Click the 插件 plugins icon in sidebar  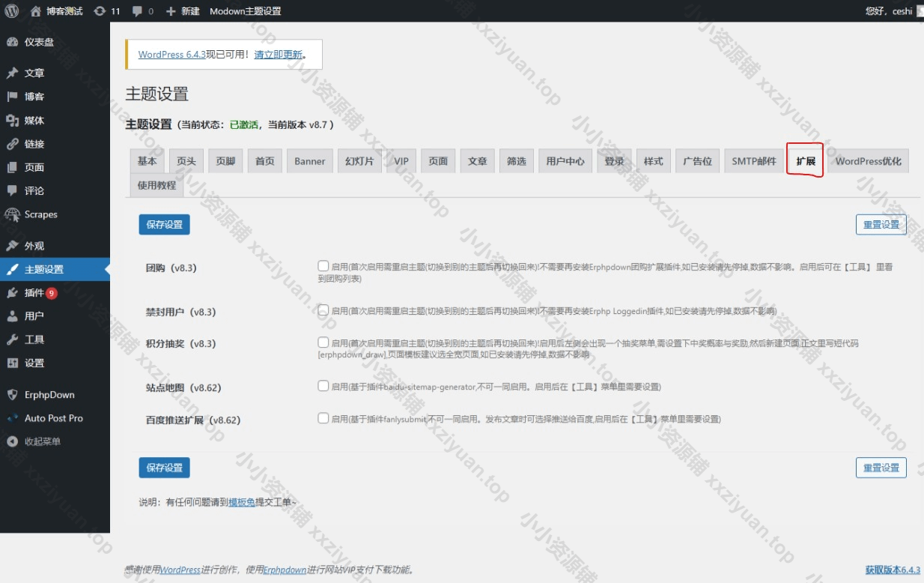12,293
